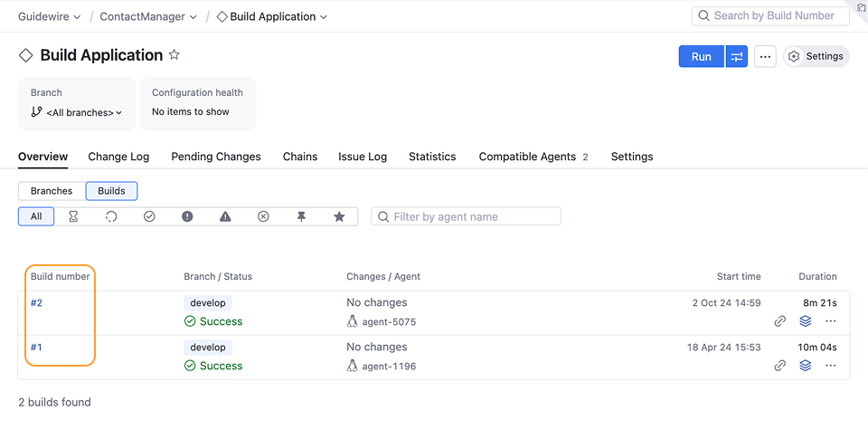
Task: Filter builds by successful checkmark icon
Action: tap(149, 216)
